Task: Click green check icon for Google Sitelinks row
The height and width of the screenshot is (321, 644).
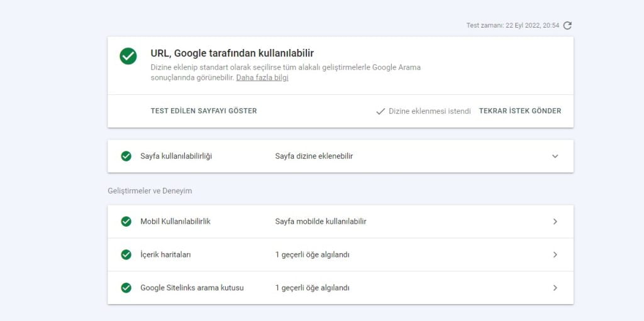Action: [126, 288]
